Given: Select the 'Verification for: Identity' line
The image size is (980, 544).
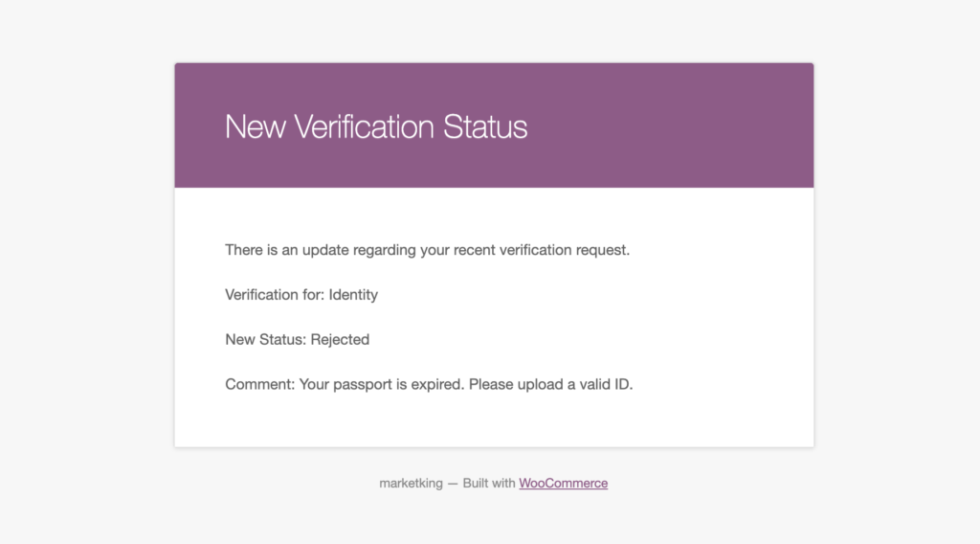Looking at the screenshot, I should [301, 295].
